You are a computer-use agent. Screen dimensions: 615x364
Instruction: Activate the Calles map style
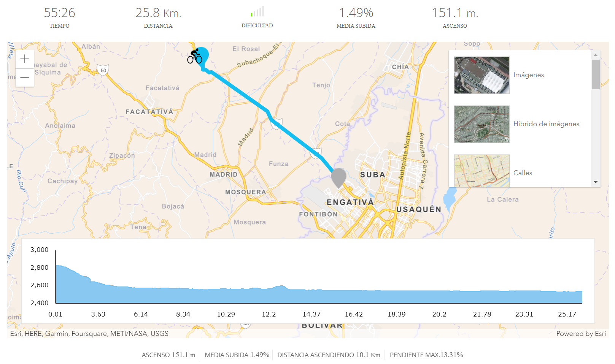coord(523,173)
